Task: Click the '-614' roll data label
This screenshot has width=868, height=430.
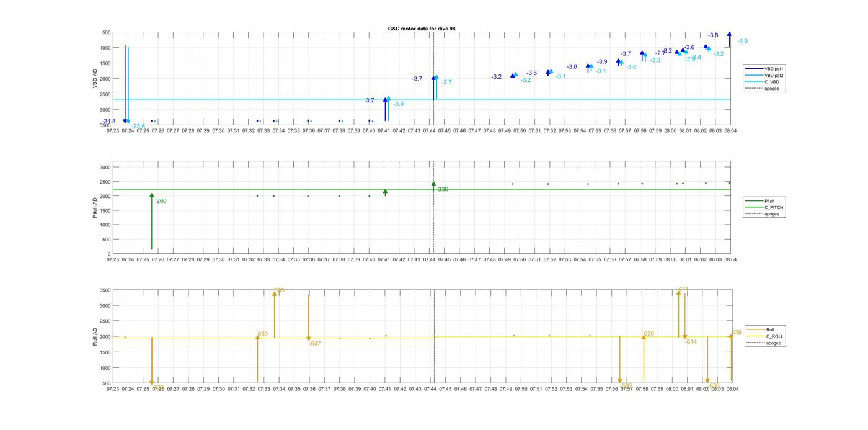Action: (691, 342)
